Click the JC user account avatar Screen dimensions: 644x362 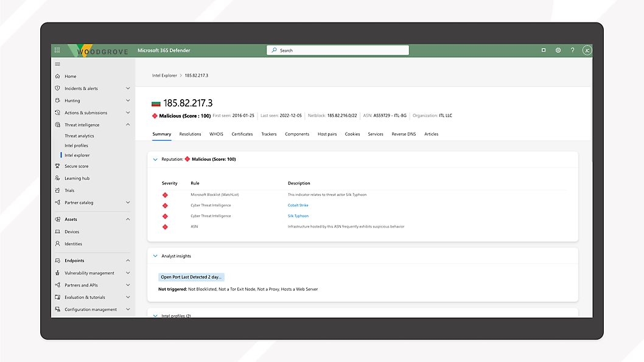[587, 50]
